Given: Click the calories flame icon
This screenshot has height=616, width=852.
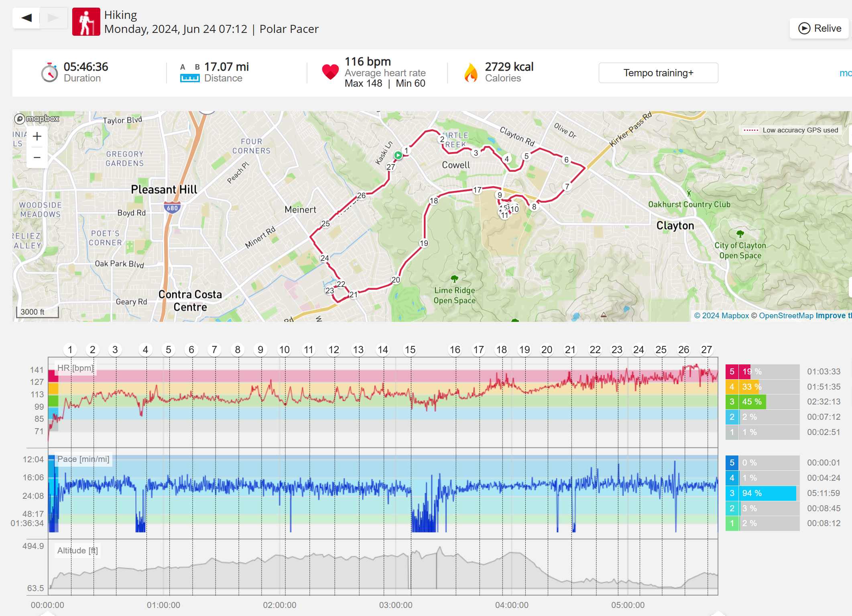Looking at the screenshot, I should [x=471, y=73].
